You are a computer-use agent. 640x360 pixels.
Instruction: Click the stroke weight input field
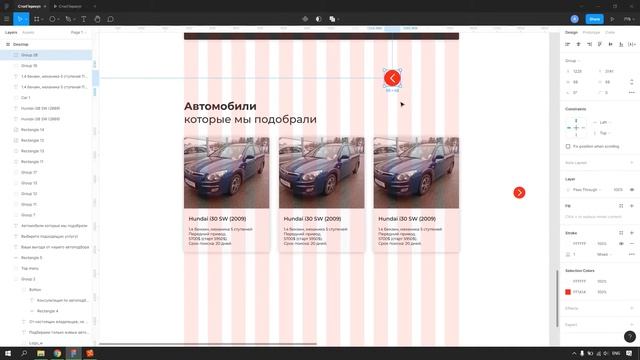click(x=578, y=254)
